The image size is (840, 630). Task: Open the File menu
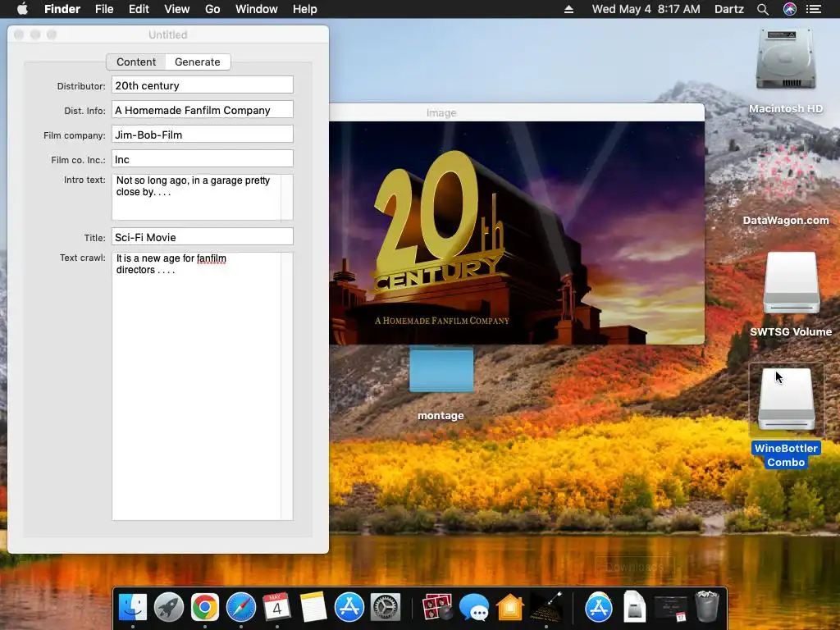tap(104, 9)
